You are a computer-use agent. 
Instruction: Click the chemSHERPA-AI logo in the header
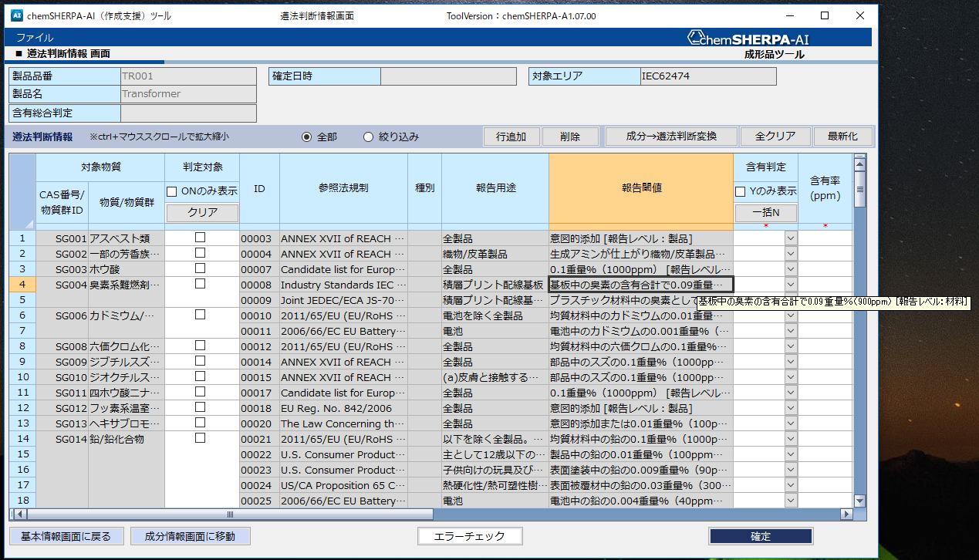pos(748,39)
